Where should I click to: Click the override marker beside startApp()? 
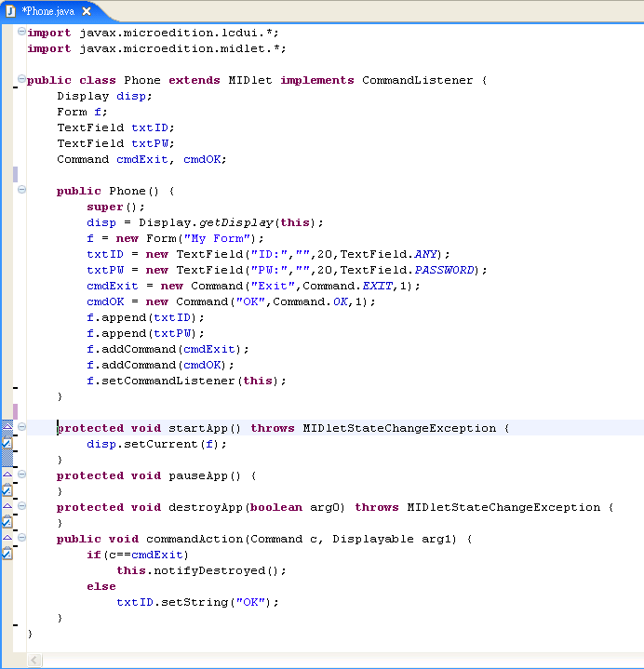7,426
